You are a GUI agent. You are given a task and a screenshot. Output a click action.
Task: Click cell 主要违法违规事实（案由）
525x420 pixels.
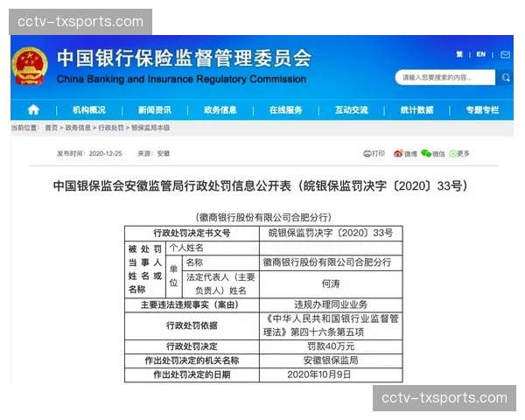tap(192, 304)
